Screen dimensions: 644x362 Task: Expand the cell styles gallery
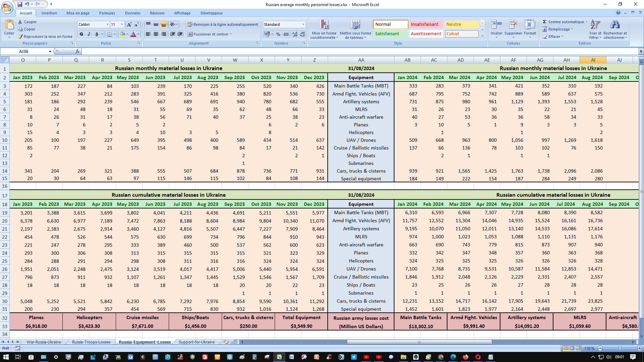pyautogui.click(x=482, y=36)
